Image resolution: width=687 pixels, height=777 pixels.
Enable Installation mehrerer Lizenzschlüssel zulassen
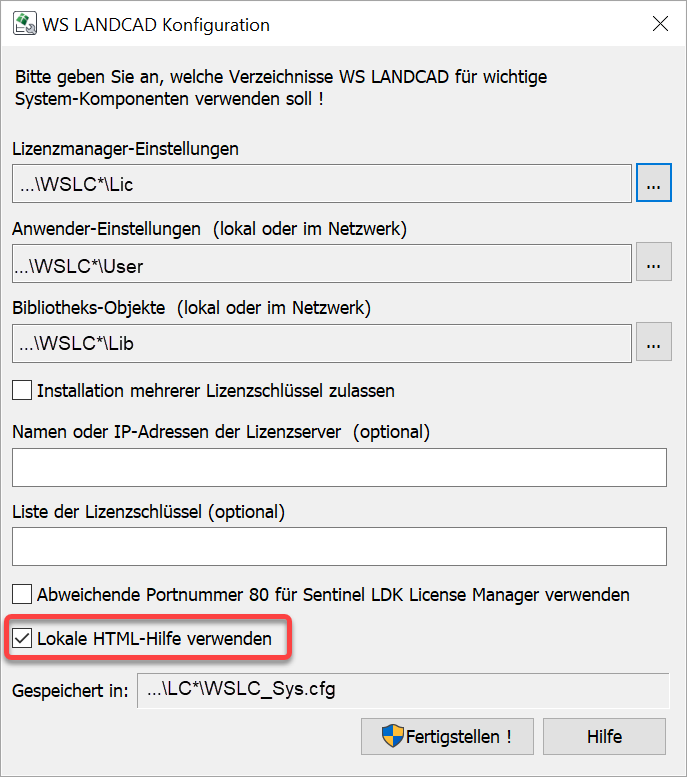pyautogui.click(x=22, y=390)
